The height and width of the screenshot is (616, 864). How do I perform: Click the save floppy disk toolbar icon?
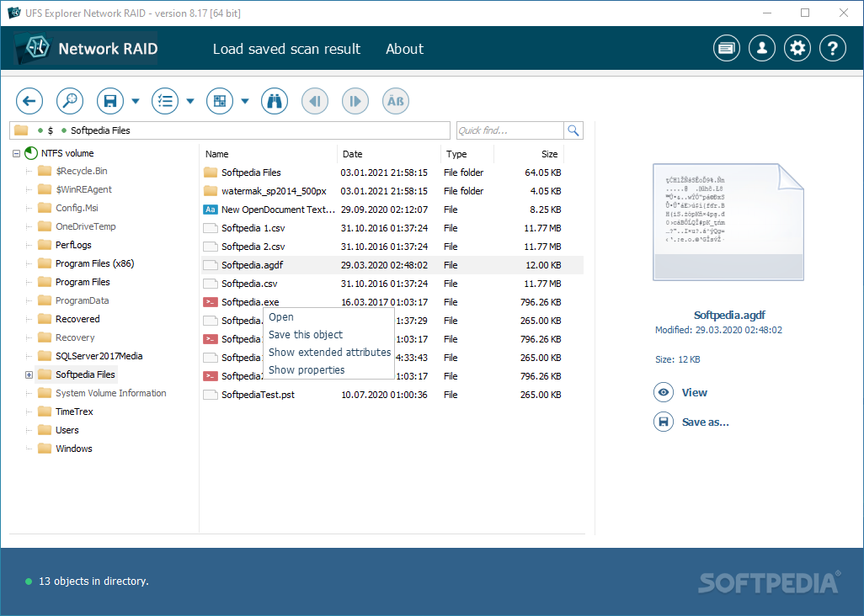pos(110,101)
